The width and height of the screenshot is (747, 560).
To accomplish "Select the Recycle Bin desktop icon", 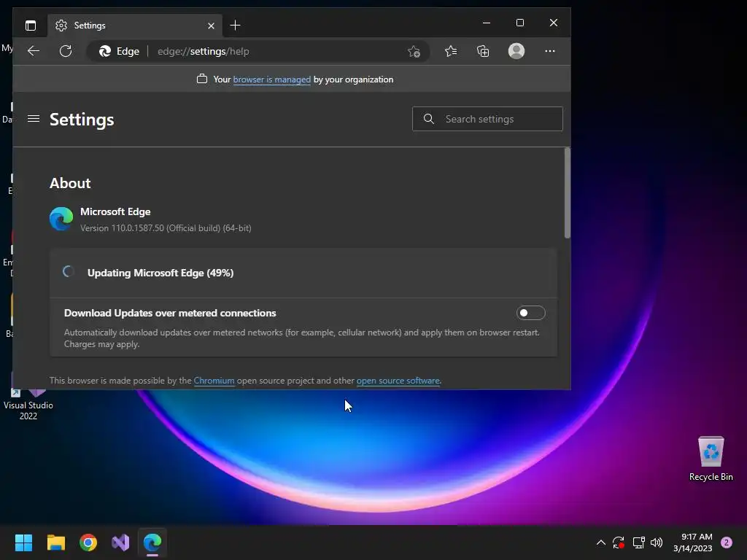I will [711, 459].
